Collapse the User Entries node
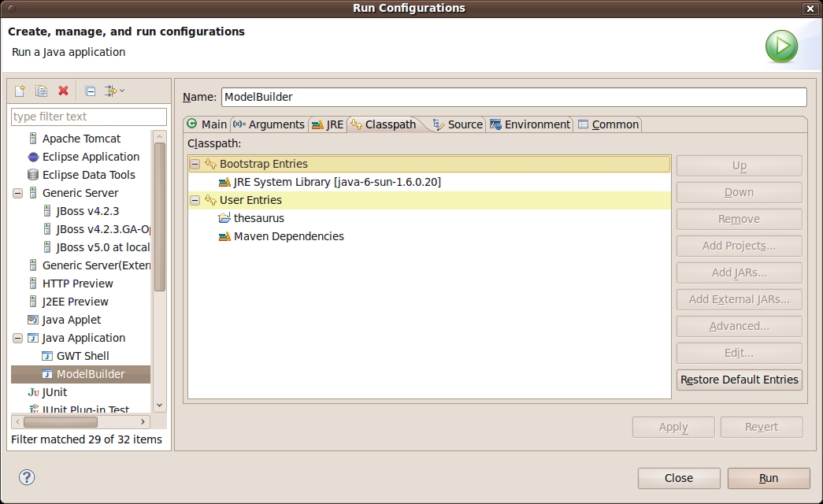Screen dimensions: 823x504 click(195, 200)
